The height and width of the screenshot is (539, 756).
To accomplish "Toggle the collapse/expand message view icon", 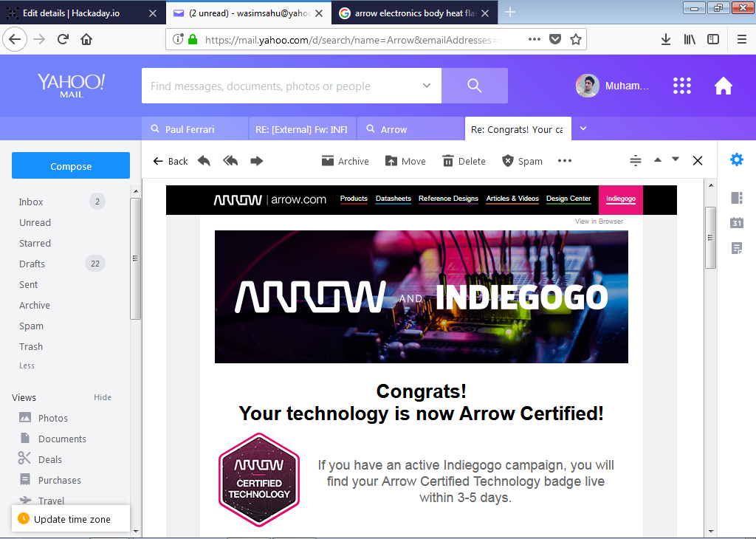I will [x=636, y=160].
